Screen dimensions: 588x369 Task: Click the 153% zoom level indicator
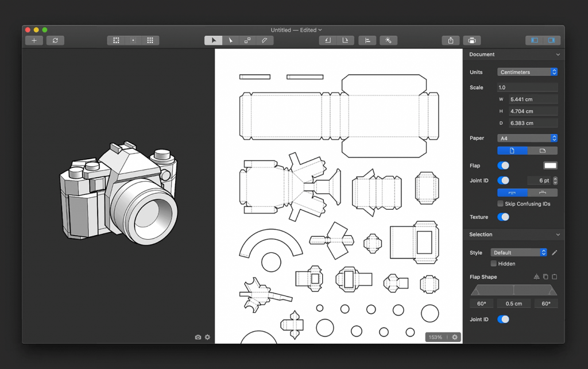pyautogui.click(x=435, y=337)
